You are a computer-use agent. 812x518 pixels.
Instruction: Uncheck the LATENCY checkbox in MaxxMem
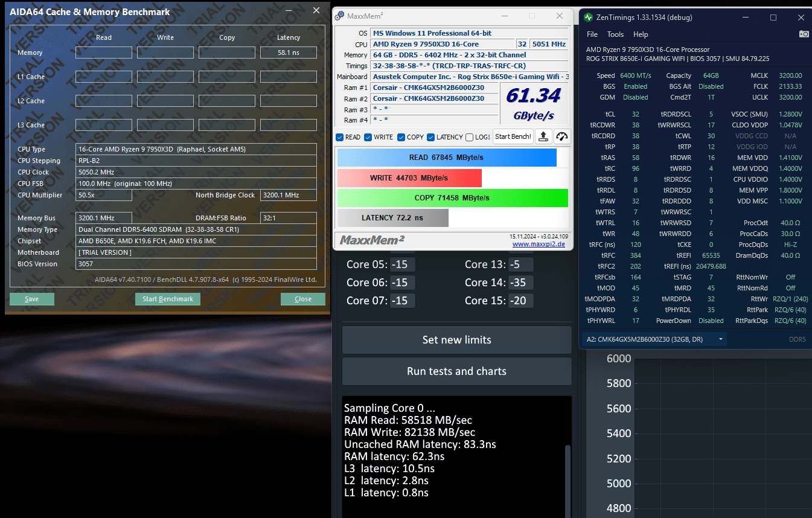[x=430, y=137]
